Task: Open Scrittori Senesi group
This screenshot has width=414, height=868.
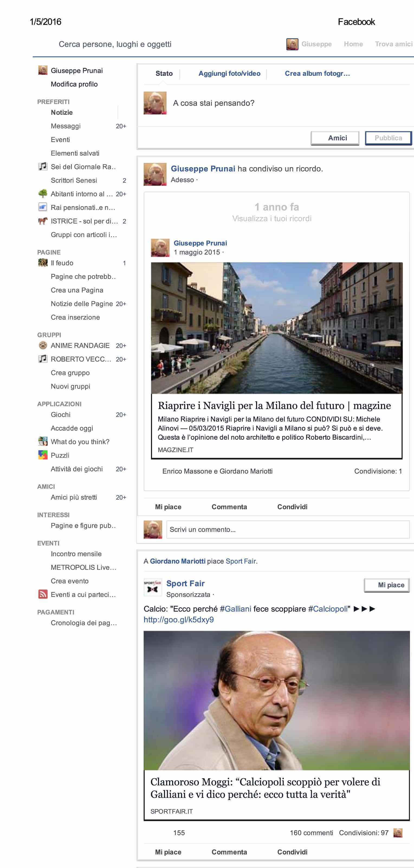Action: (x=74, y=180)
